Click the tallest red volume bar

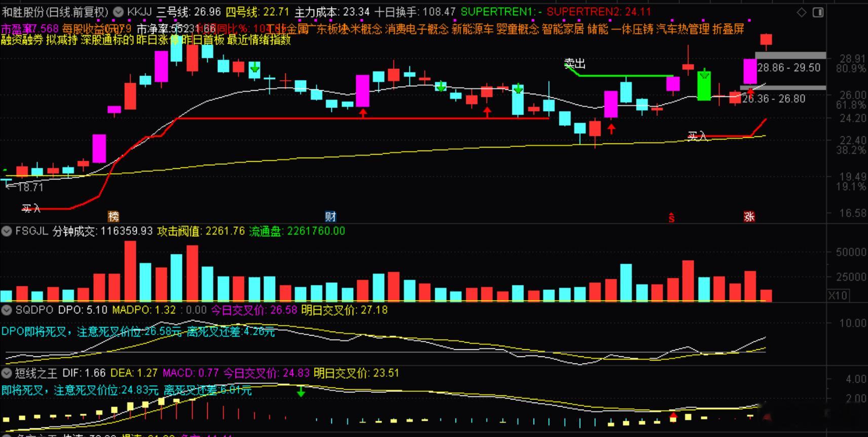click(130, 271)
